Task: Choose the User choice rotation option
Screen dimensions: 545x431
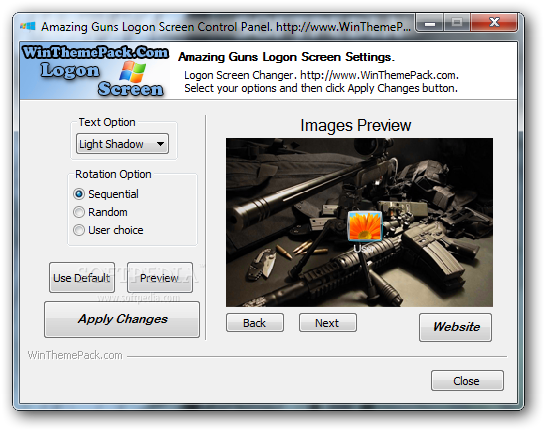Action: (108, 230)
